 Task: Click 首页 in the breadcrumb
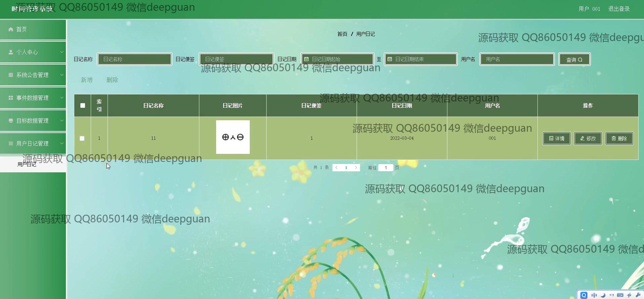pyautogui.click(x=342, y=34)
